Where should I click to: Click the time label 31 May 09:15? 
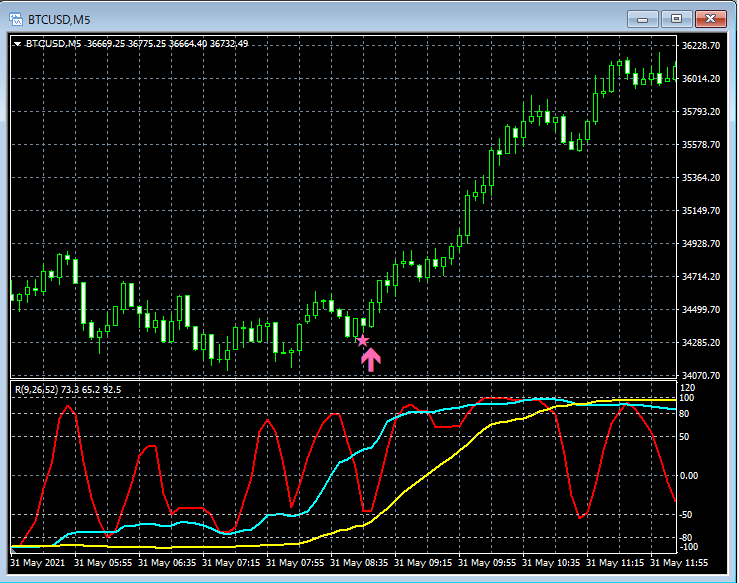coord(423,563)
